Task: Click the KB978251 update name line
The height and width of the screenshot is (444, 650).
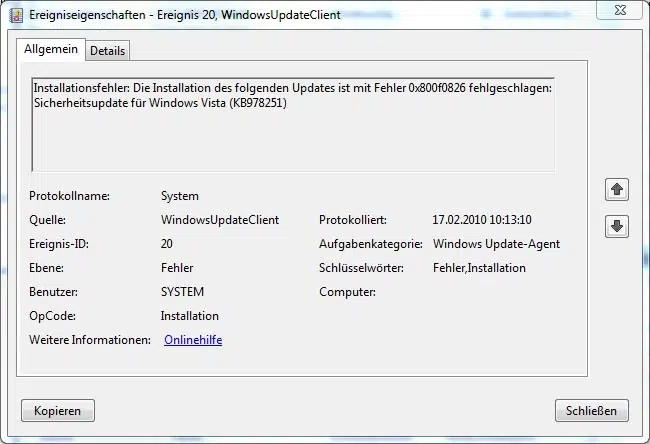Action: (x=160, y=102)
